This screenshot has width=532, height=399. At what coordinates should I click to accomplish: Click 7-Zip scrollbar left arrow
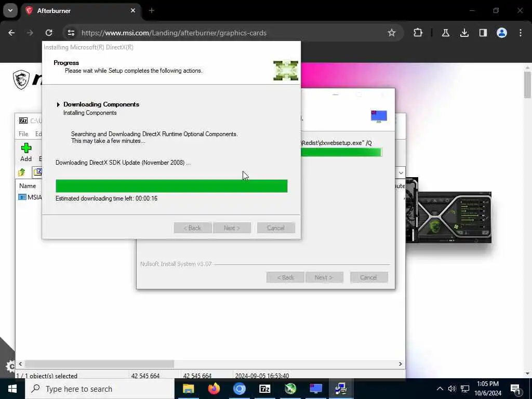point(20,364)
